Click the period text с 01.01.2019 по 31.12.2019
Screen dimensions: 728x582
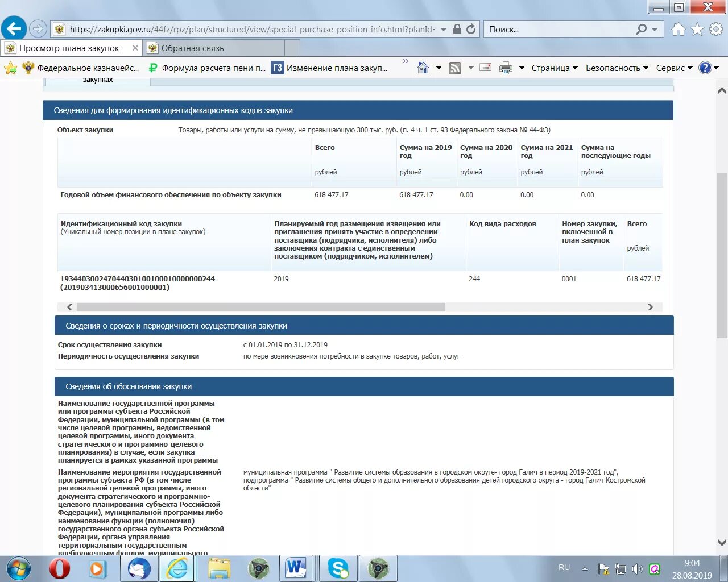286,345
